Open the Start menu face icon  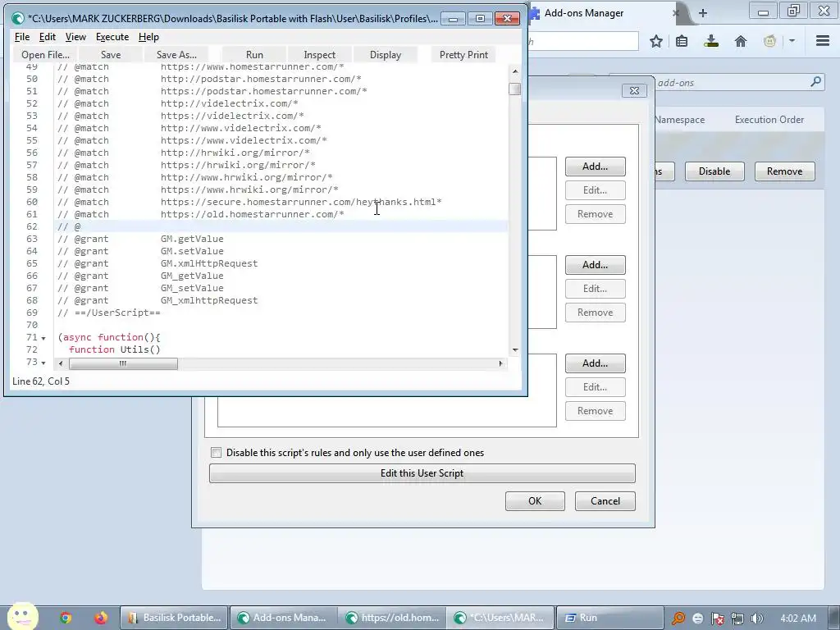tap(22, 616)
